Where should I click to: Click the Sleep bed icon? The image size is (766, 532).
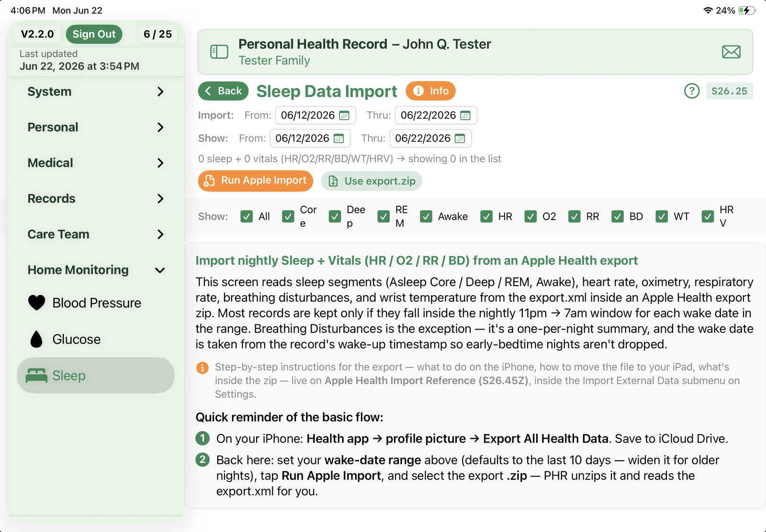(x=36, y=376)
